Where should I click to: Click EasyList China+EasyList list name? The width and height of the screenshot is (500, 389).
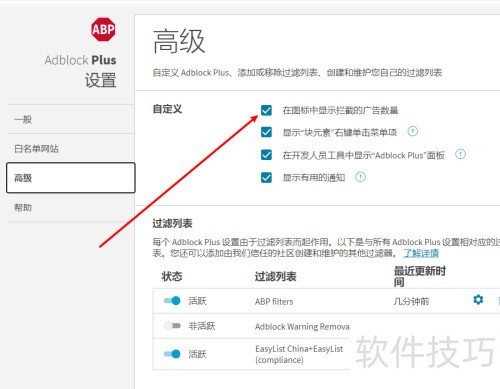tap(299, 354)
